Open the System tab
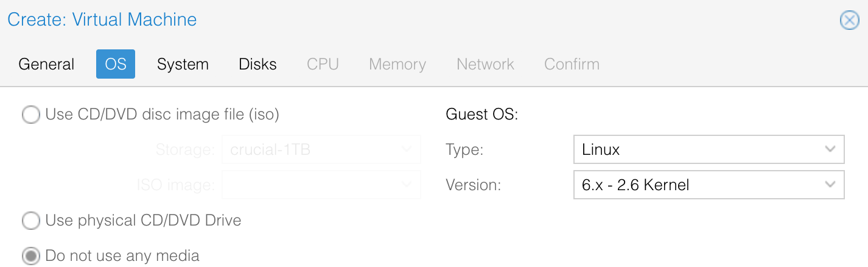Viewport: 868px width, 267px height. point(183,64)
